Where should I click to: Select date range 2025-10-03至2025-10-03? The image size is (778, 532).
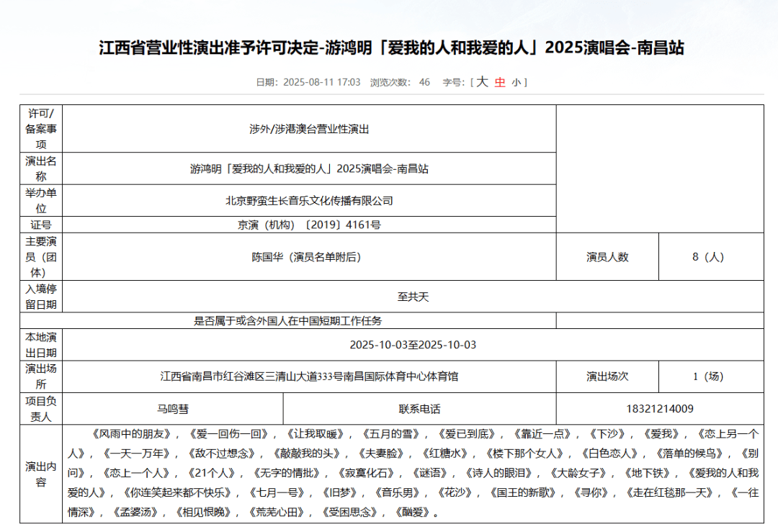[x=413, y=345]
